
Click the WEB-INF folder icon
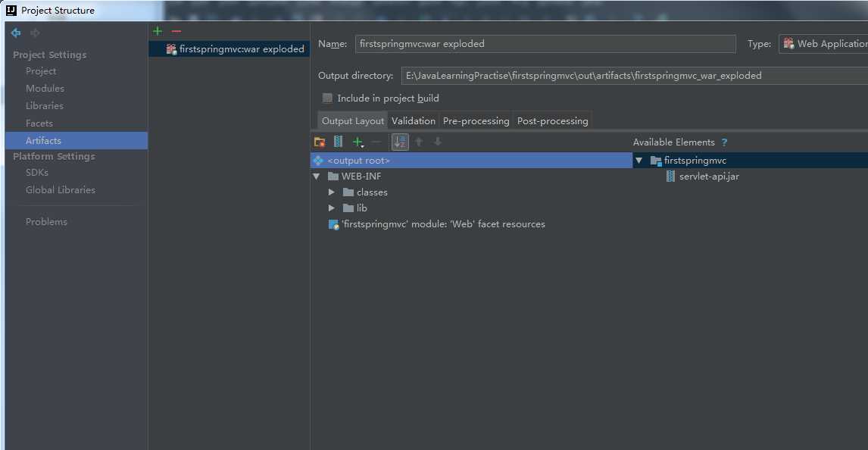pos(333,177)
